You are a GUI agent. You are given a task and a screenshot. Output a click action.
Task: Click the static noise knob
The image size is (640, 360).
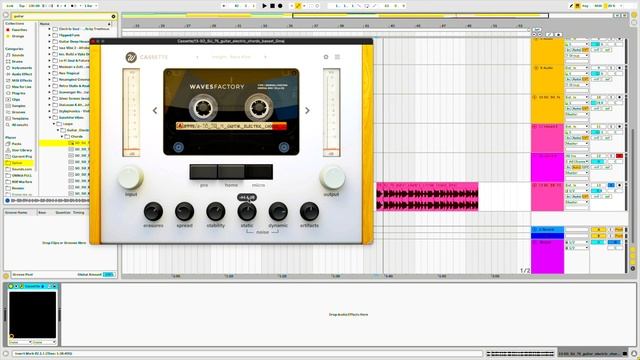pos(247,211)
